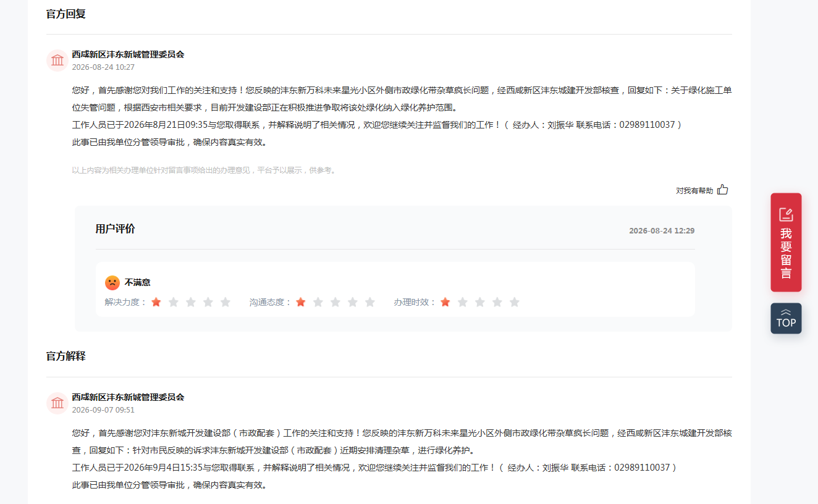818x504 pixels.
Task: Click the 官方回复 section heading
Action: [x=66, y=14]
